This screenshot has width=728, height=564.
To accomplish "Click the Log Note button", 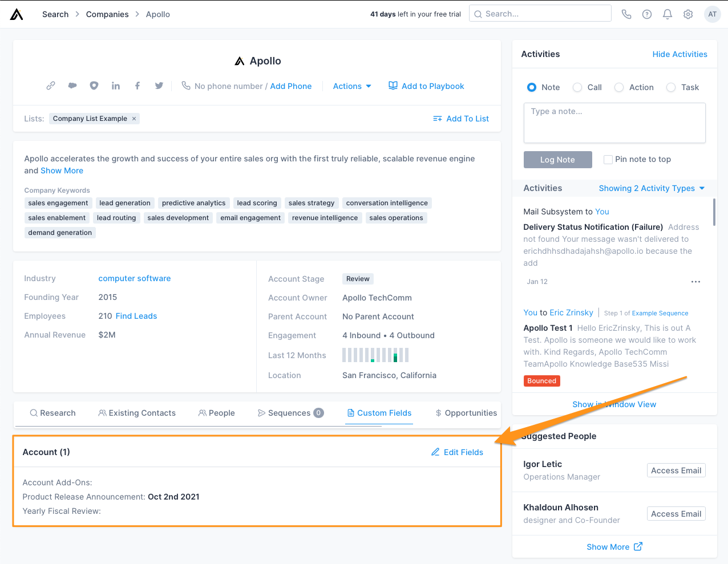I will pyautogui.click(x=558, y=160).
